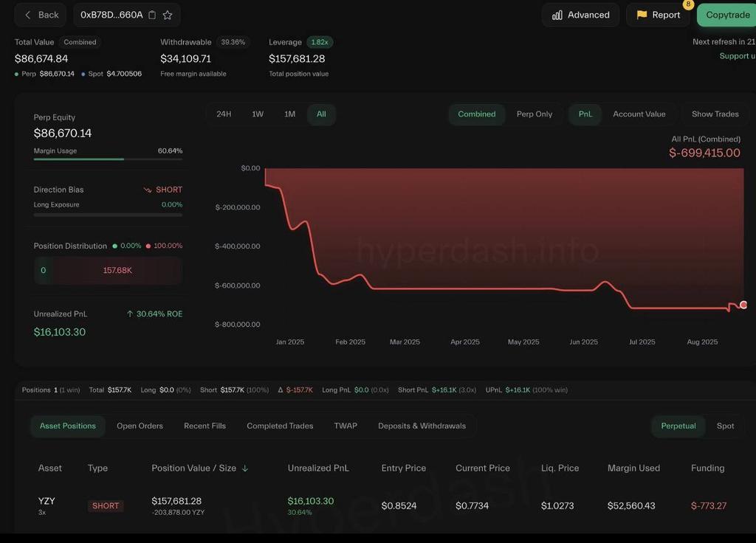Click the entry price $0.8524
This screenshot has width=756, height=543.
tap(398, 506)
